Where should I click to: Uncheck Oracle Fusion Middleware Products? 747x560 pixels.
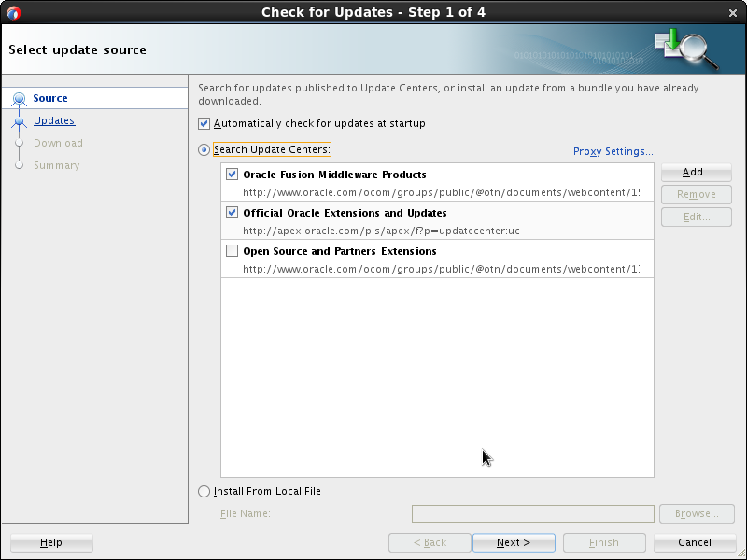pos(232,175)
